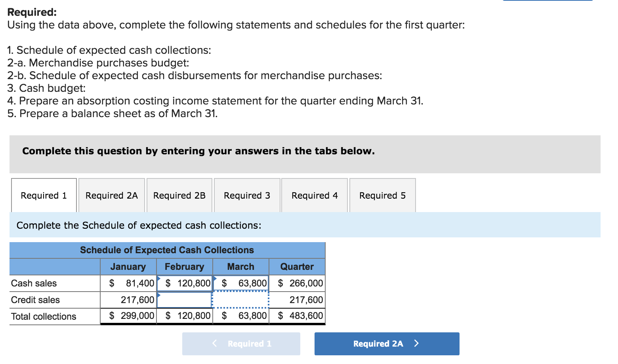Click the Quarter total collections value 483,600
618x364 pixels.
pyautogui.click(x=297, y=316)
